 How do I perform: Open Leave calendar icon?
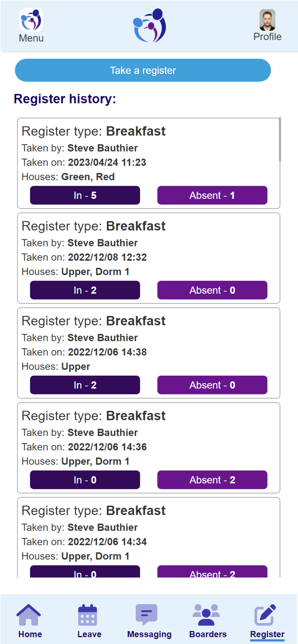(x=87, y=615)
